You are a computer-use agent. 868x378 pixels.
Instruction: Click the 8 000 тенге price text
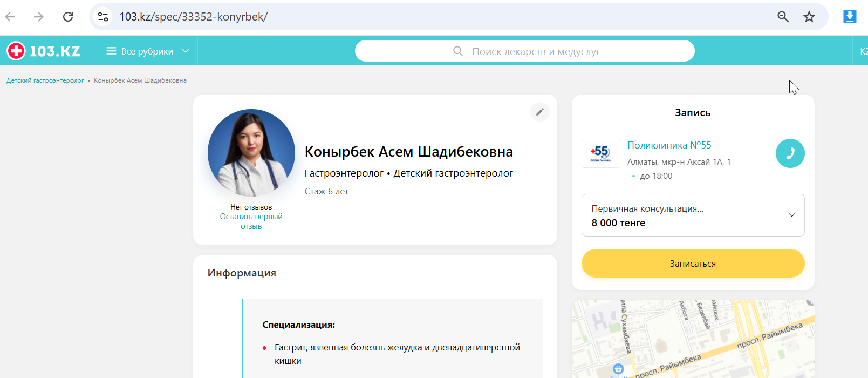tap(618, 223)
